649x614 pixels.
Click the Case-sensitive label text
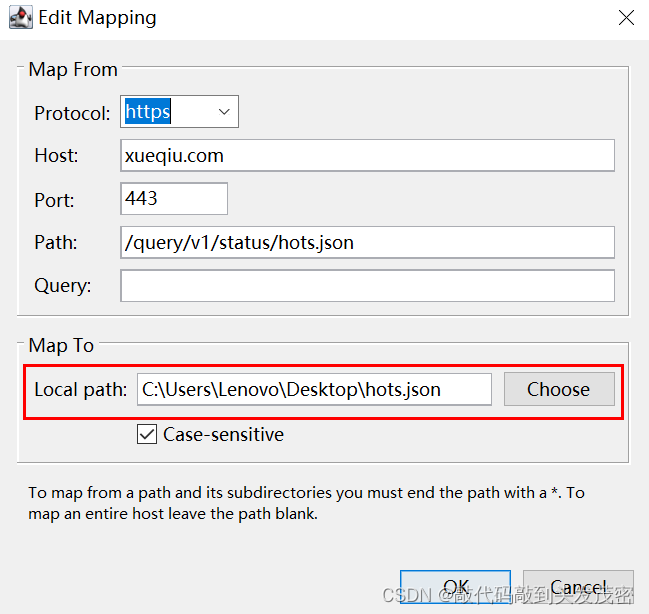[224, 434]
